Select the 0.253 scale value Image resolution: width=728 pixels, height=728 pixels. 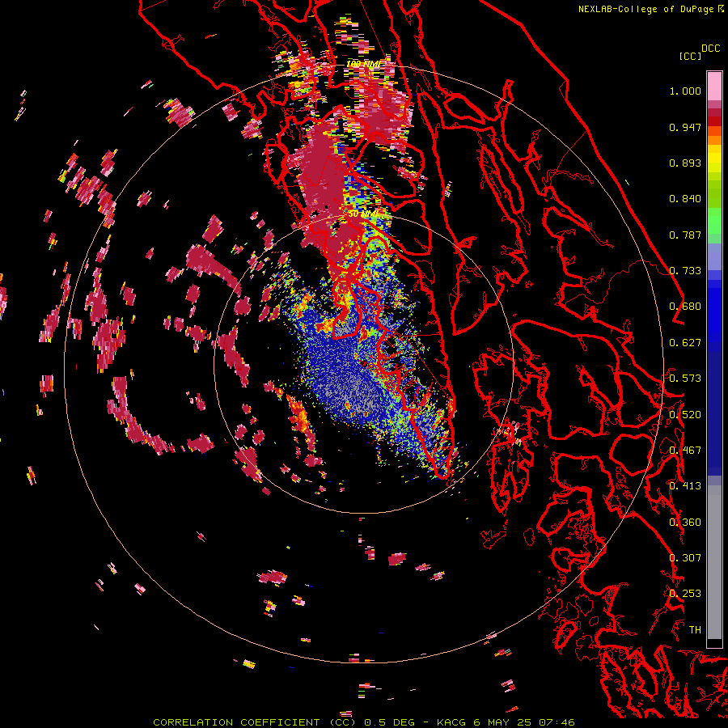685,594
